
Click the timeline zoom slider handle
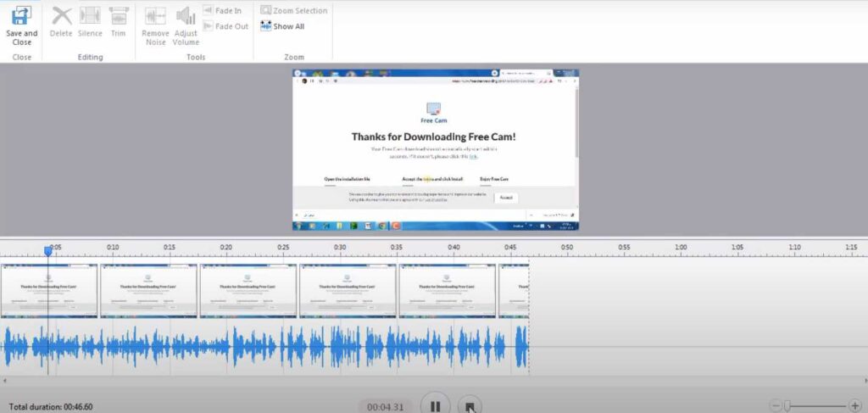pos(787,406)
